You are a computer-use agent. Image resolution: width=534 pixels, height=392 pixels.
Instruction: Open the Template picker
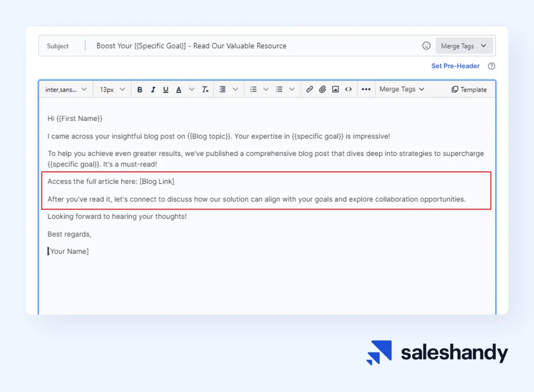coord(469,89)
